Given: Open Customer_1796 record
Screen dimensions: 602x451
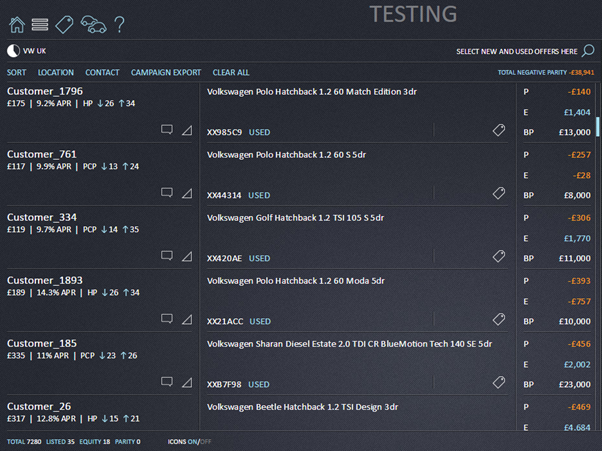Looking at the screenshot, I should tap(45, 91).
